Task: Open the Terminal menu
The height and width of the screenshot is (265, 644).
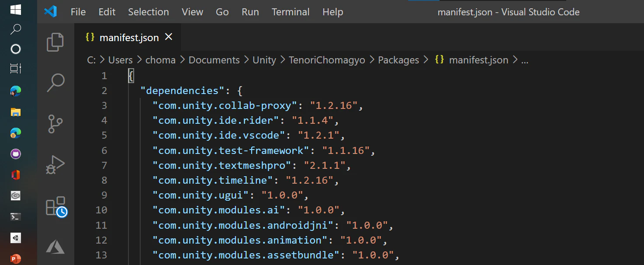Action: (x=291, y=12)
